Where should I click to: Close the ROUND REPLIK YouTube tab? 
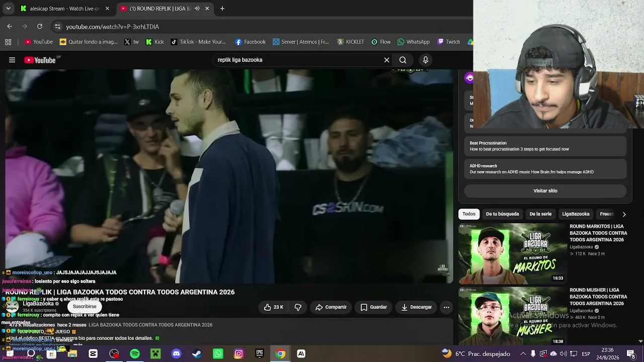click(207, 9)
